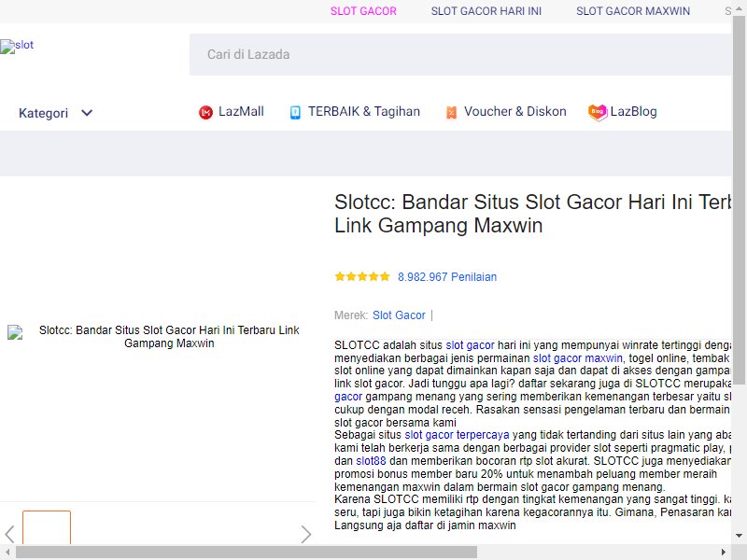Follow the 'slot gacor' link after 'SLOTCC adalah situs'
The height and width of the screenshot is (560, 747).
(x=470, y=345)
